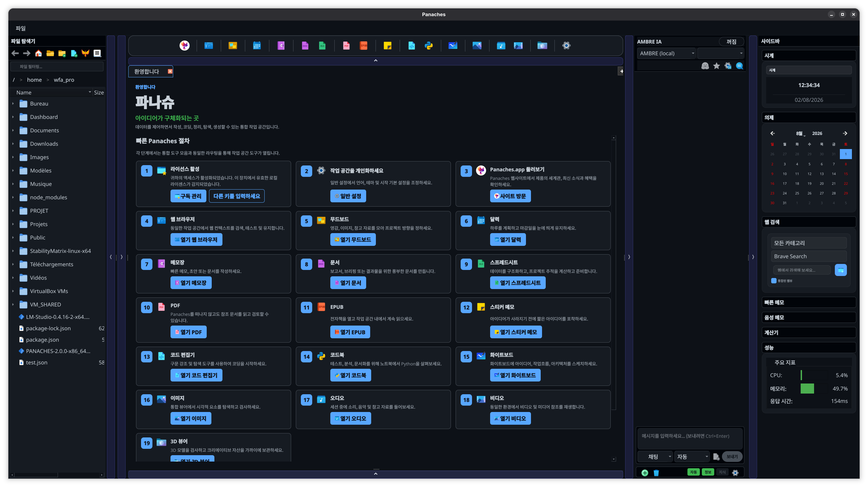Open the empty model dropdown beside AMBRE (local)
This screenshot has width=868, height=487.
[720, 53]
